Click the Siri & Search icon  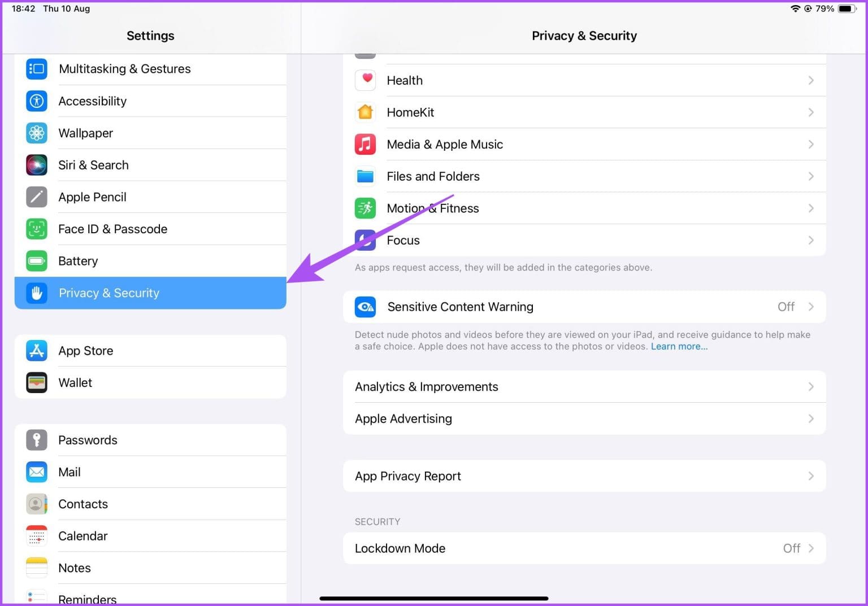36,165
